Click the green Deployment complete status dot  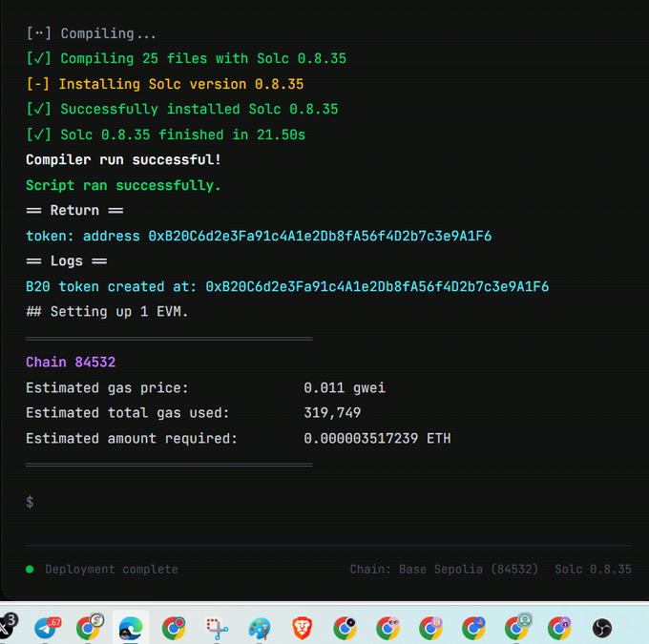[30, 569]
